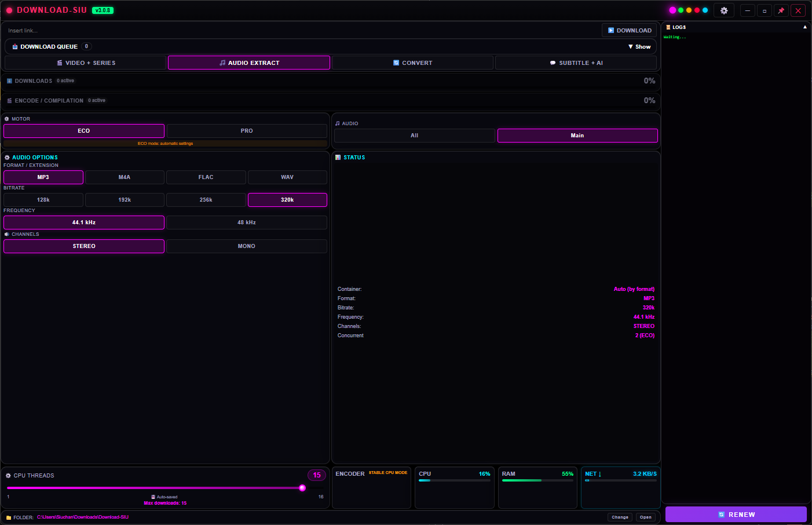The image size is (812, 525).
Task: Select MP3 format
Action: click(43, 177)
